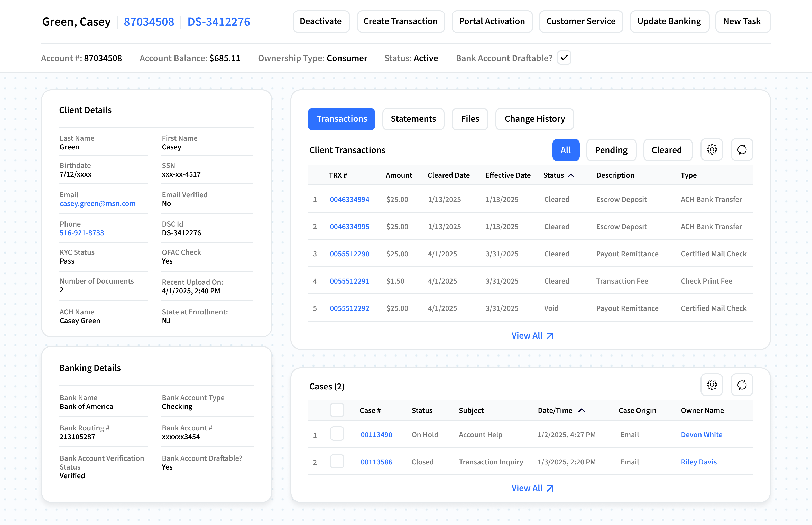This screenshot has height=525, width=812.
Task: Open the Statements tab
Action: (413, 119)
